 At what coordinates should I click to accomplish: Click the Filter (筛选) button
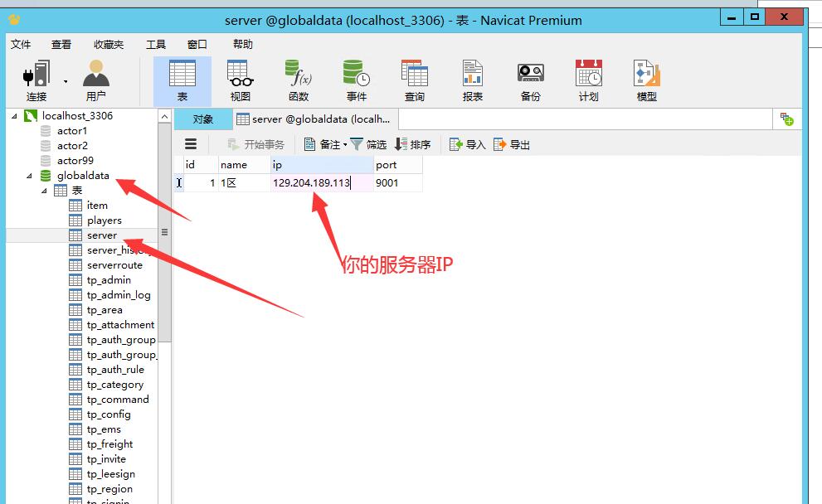[x=368, y=144]
